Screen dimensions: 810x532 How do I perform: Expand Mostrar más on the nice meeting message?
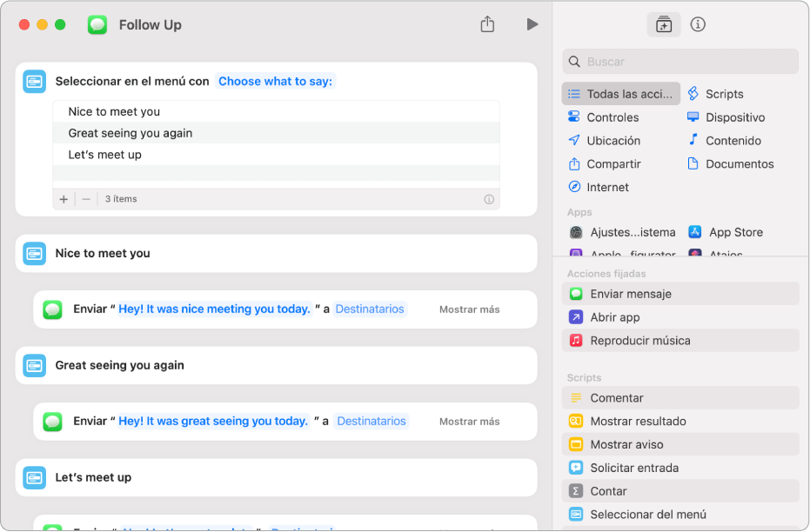pos(470,309)
